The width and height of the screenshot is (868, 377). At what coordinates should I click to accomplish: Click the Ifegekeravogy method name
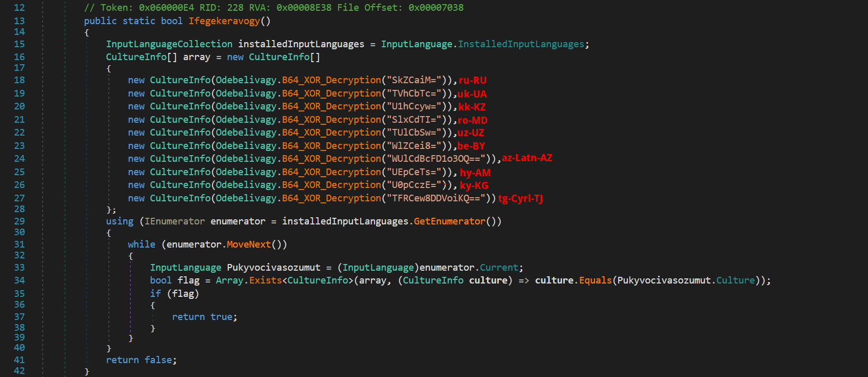coord(224,21)
